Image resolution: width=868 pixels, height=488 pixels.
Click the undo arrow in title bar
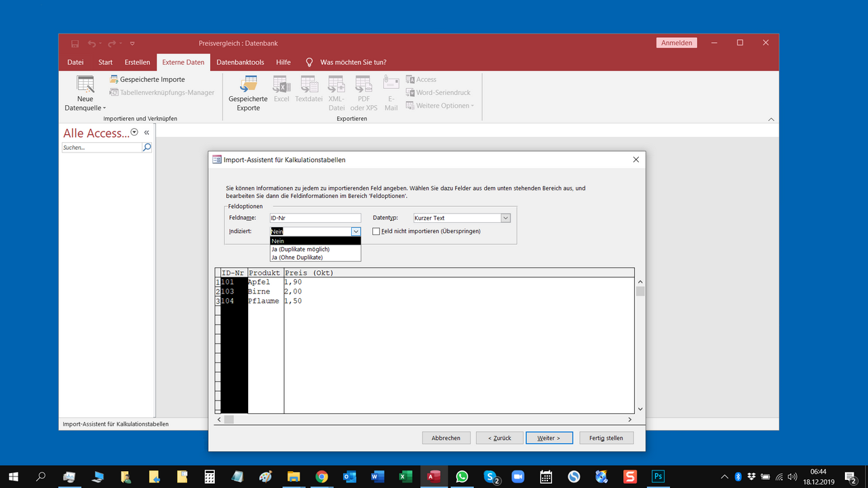pos(92,43)
